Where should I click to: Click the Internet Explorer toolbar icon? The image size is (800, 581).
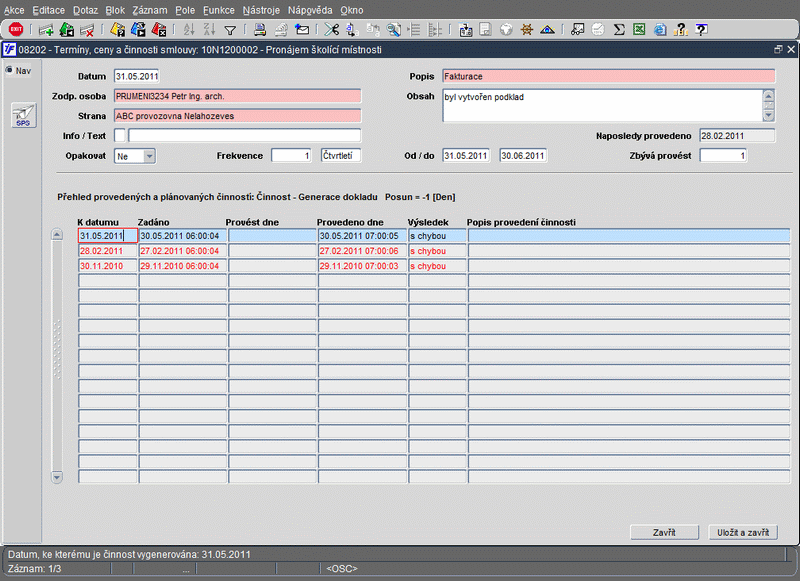point(660,30)
